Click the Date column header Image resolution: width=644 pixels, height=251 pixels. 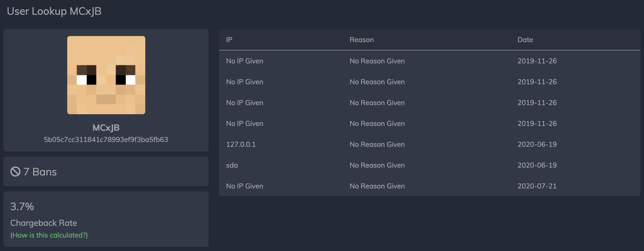coord(525,40)
